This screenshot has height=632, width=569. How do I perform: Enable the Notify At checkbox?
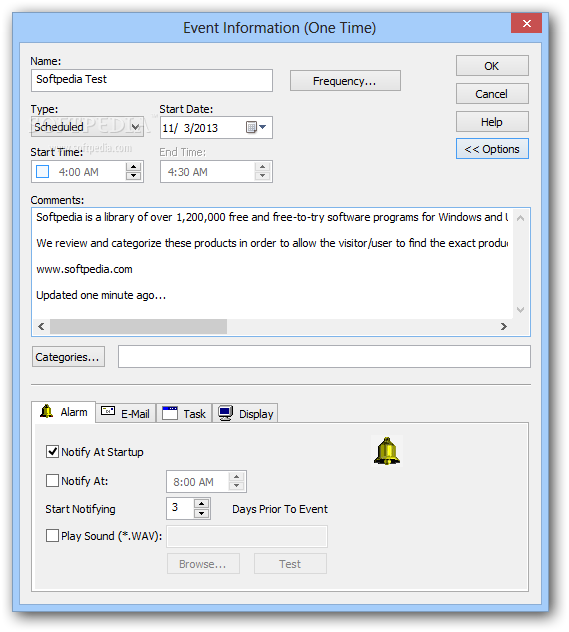52,480
